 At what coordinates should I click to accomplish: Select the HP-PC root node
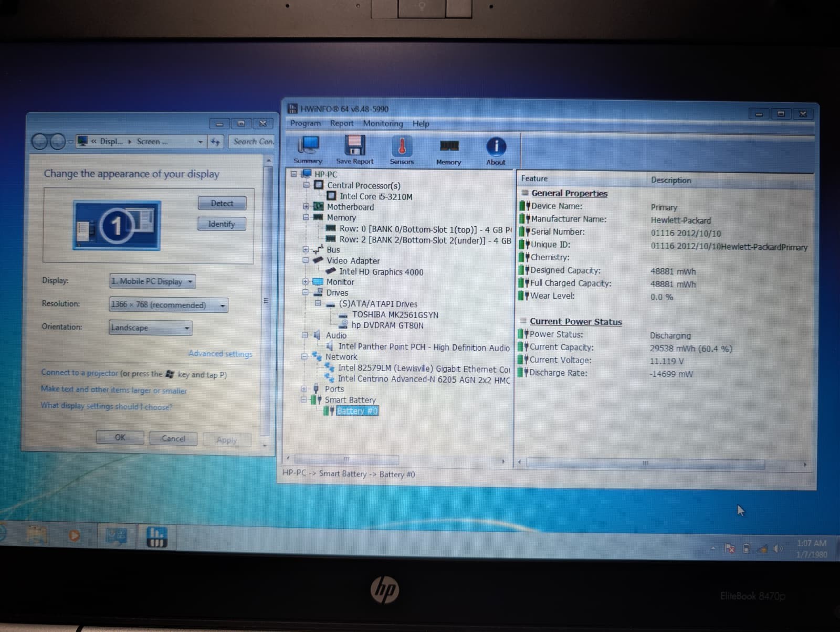(x=325, y=174)
